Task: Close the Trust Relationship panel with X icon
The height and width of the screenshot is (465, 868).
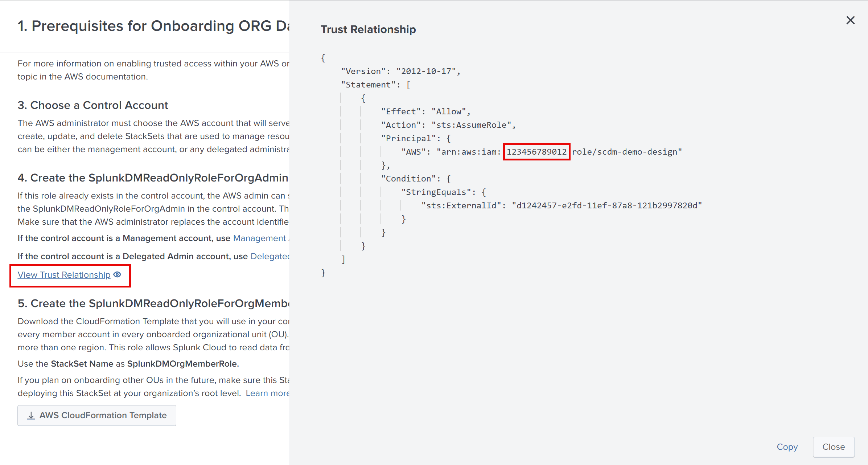Action: click(850, 20)
